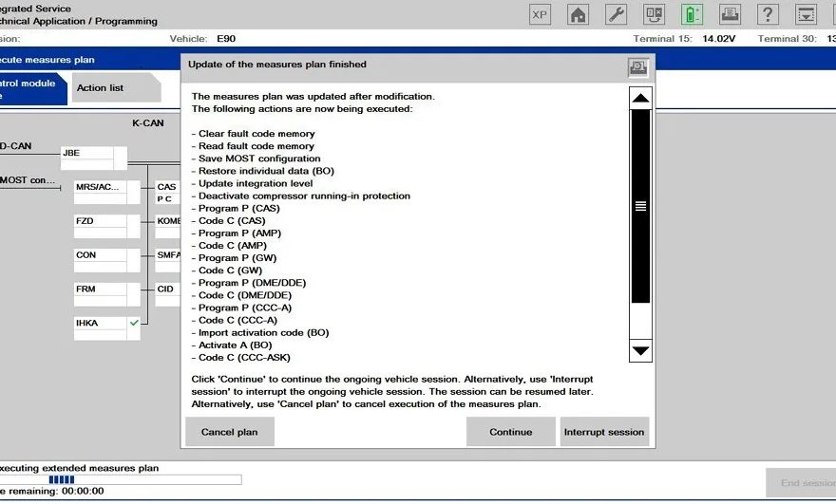Click the XP icon in top toolbar
The height and width of the screenshot is (504, 836).
(x=540, y=14)
